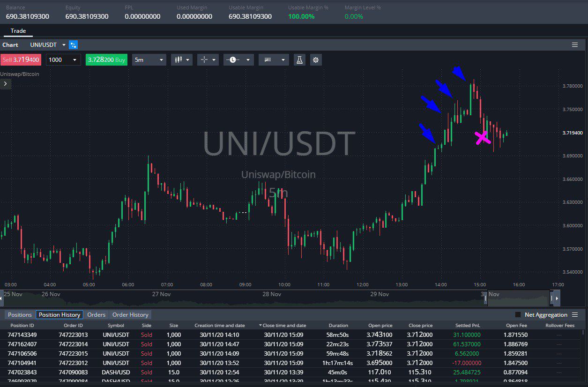Switch to the Trade tab

[18, 31]
